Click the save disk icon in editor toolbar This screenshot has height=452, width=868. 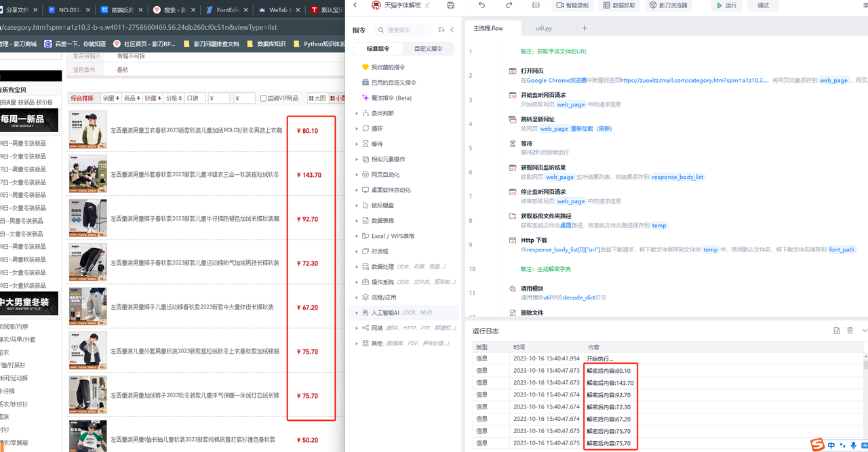(x=451, y=5)
